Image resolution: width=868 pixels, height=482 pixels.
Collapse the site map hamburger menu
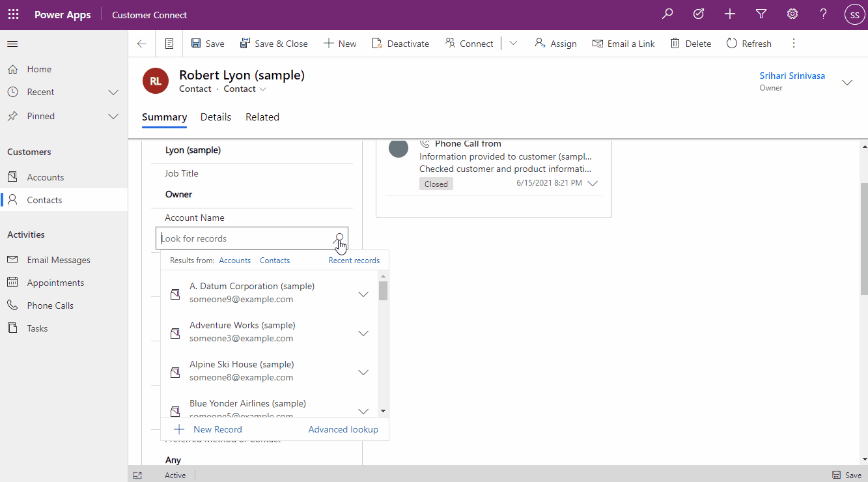(12, 44)
